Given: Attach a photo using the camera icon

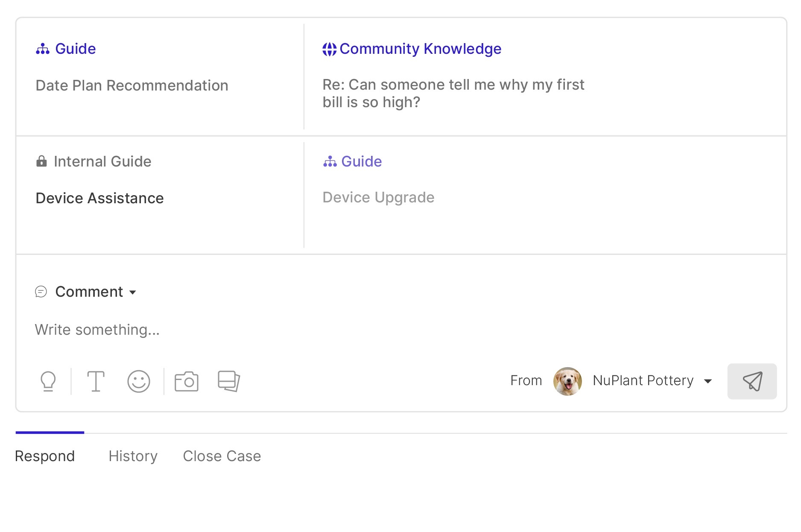Looking at the screenshot, I should [187, 381].
